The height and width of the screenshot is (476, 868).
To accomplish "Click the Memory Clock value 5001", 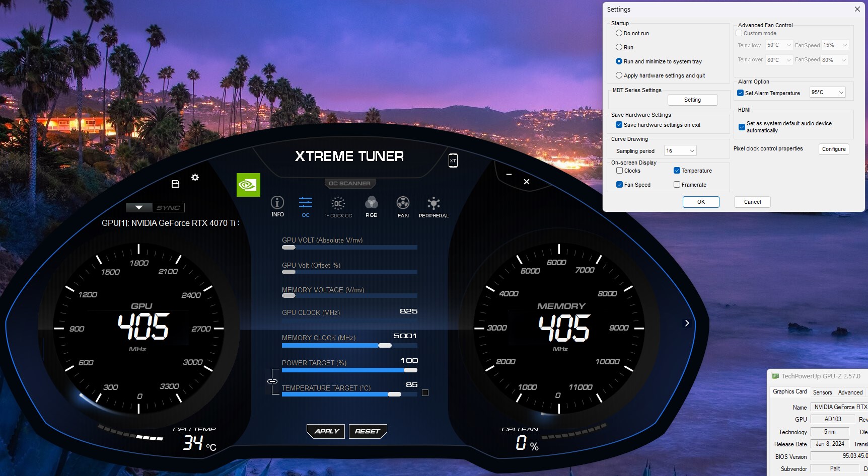I will point(405,336).
